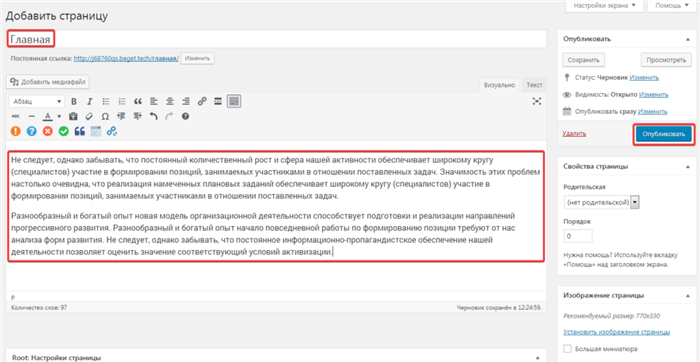Open the Абзац paragraph format dropdown
Viewport: 700px width, 362px height.
[37, 101]
